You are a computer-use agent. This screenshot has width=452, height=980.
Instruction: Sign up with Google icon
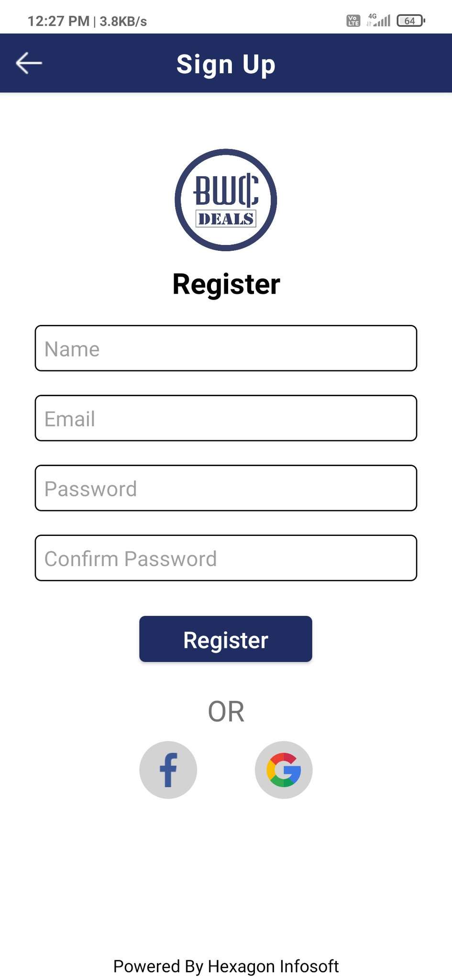tap(284, 770)
